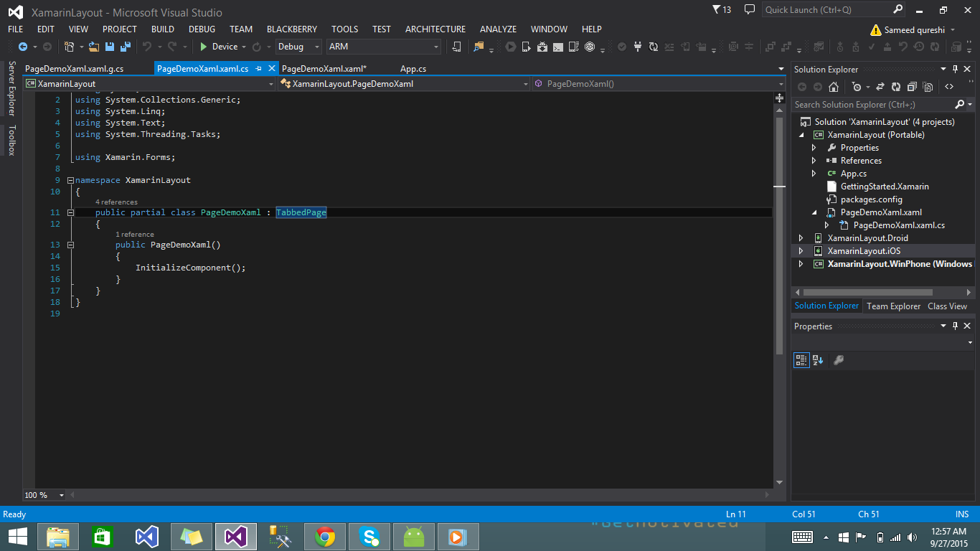Open the XamarinLayout project scope dropdown
This screenshot has width=980, height=551.
click(x=149, y=84)
